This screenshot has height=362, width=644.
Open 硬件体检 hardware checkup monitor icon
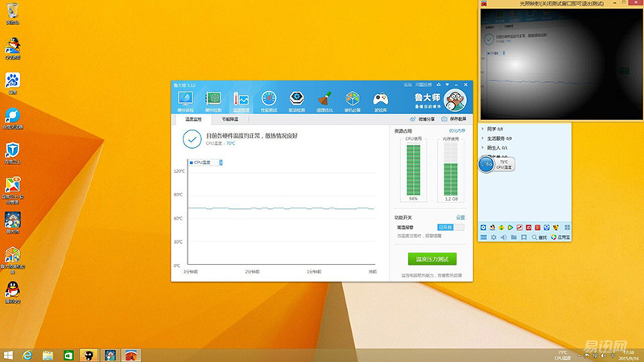(x=185, y=101)
